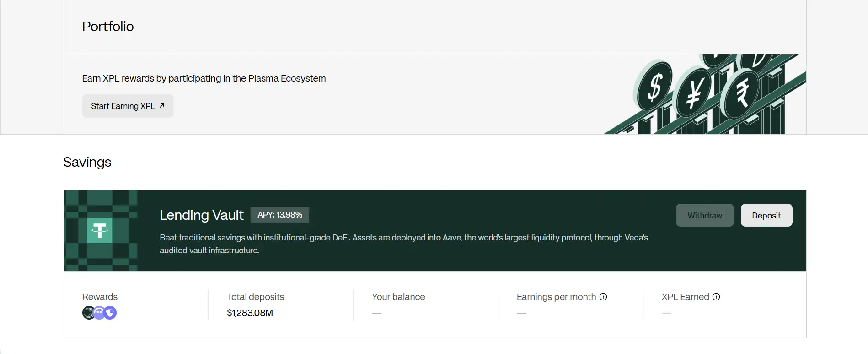868x354 pixels.
Task: Click the APY 13.98% badge
Action: click(x=280, y=215)
